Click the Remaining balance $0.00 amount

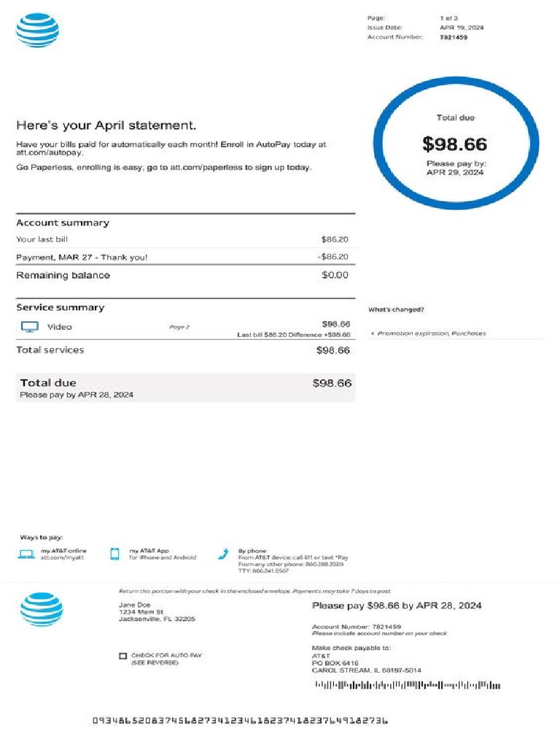335,275
